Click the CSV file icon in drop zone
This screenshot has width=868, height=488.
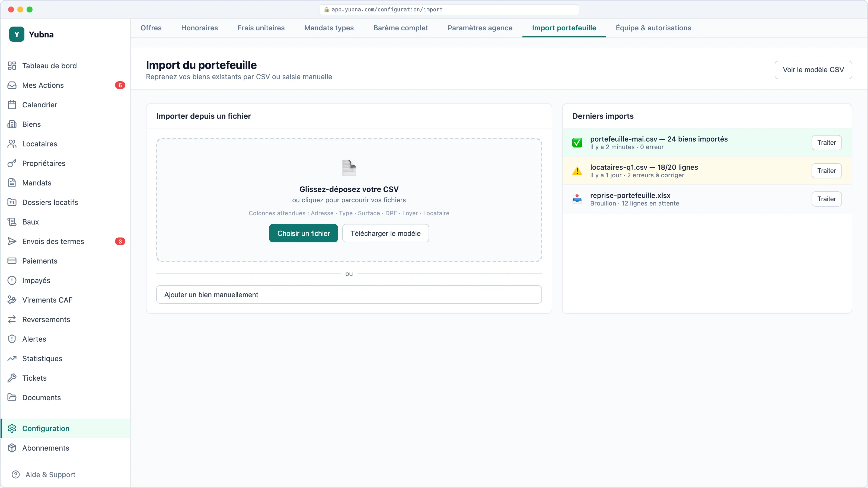click(349, 168)
